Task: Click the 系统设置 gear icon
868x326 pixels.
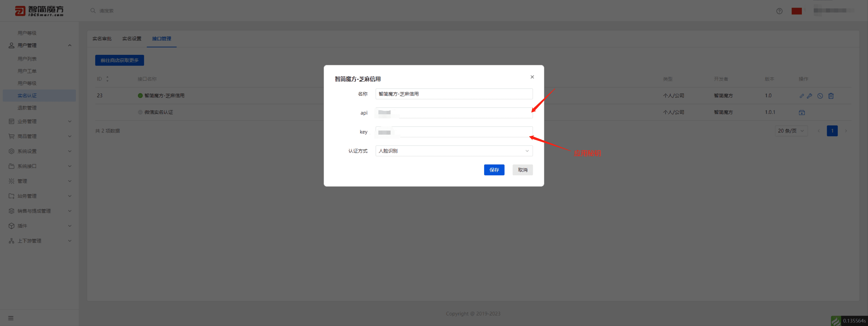Action: 11,151
